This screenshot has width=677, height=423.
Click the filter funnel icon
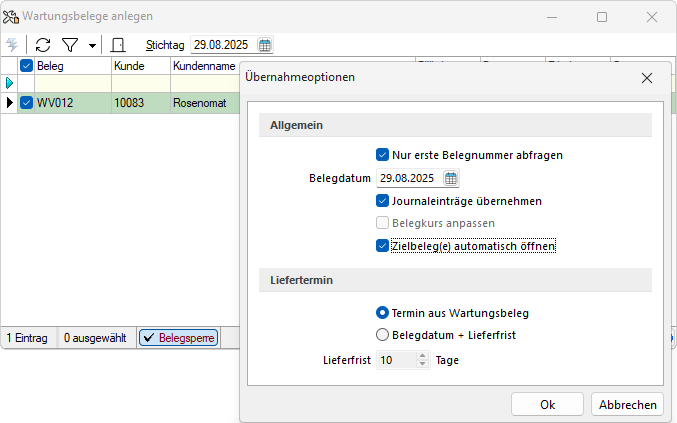point(70,45)
